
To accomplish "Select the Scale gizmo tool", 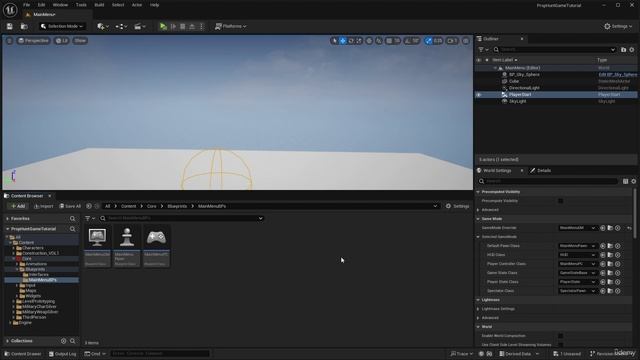I will pyautogui.click(x=359, y=41).
